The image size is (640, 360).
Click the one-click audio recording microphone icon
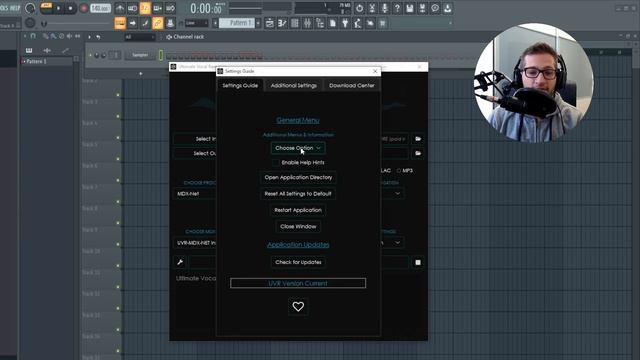(x=384, y=8)
